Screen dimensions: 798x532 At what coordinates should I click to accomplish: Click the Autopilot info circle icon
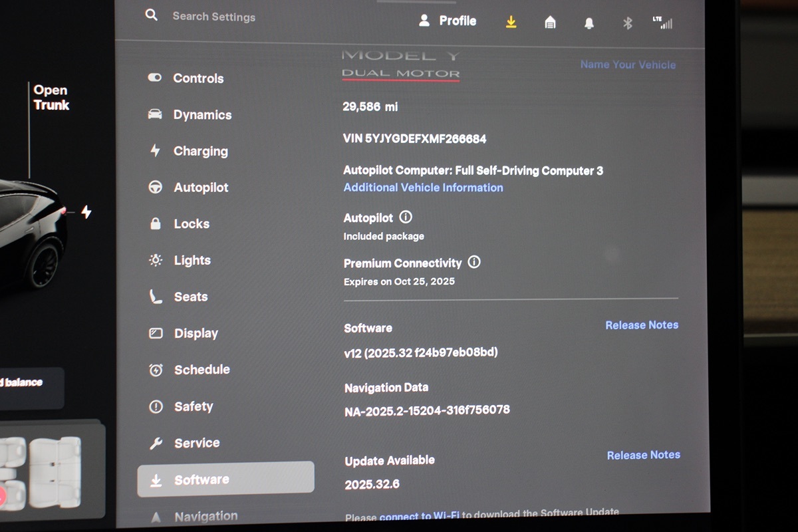pos(406,217)
